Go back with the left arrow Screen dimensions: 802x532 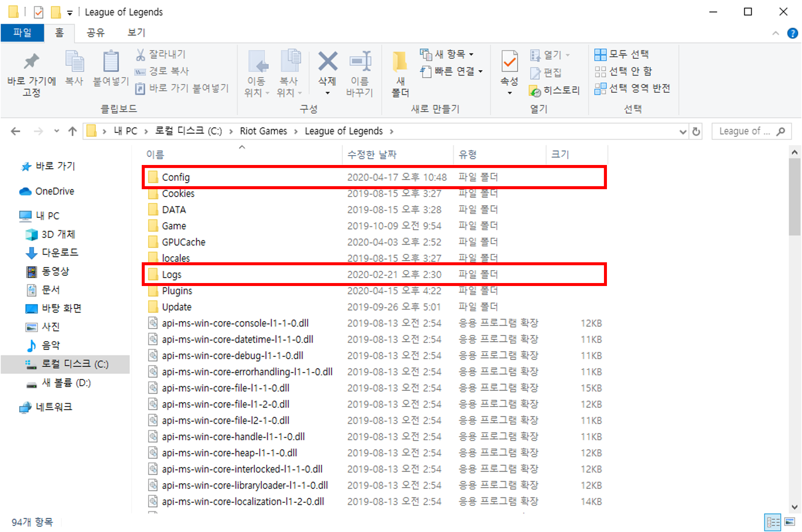(16, 131)
